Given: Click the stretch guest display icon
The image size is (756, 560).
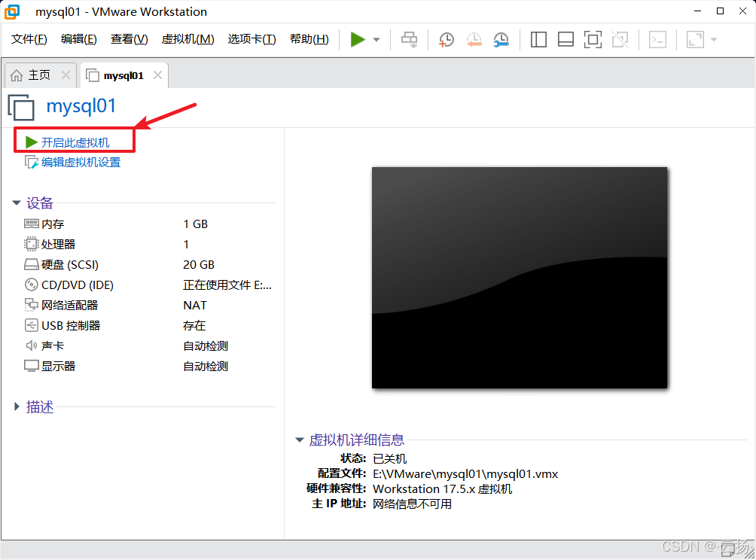Looking at the screenshot, I should (695, 40).
